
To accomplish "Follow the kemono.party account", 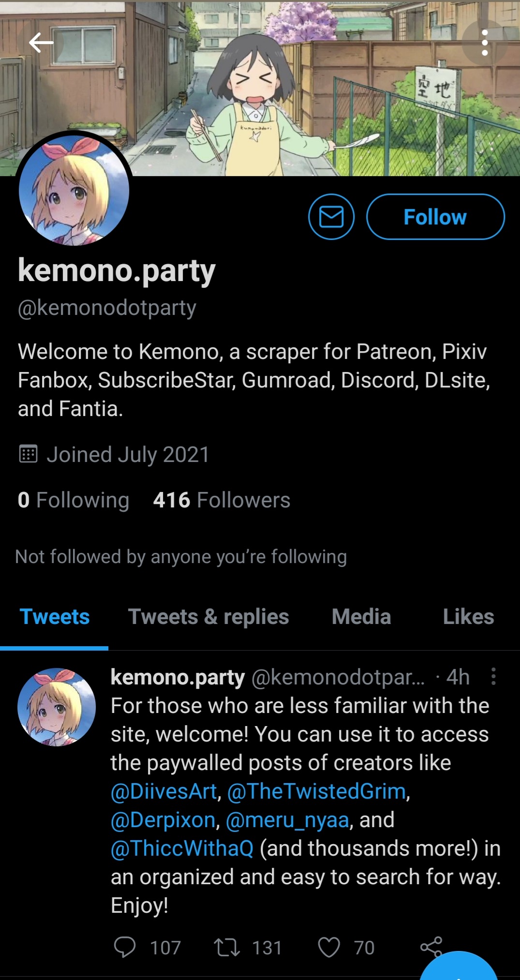I will coord(435,217).
